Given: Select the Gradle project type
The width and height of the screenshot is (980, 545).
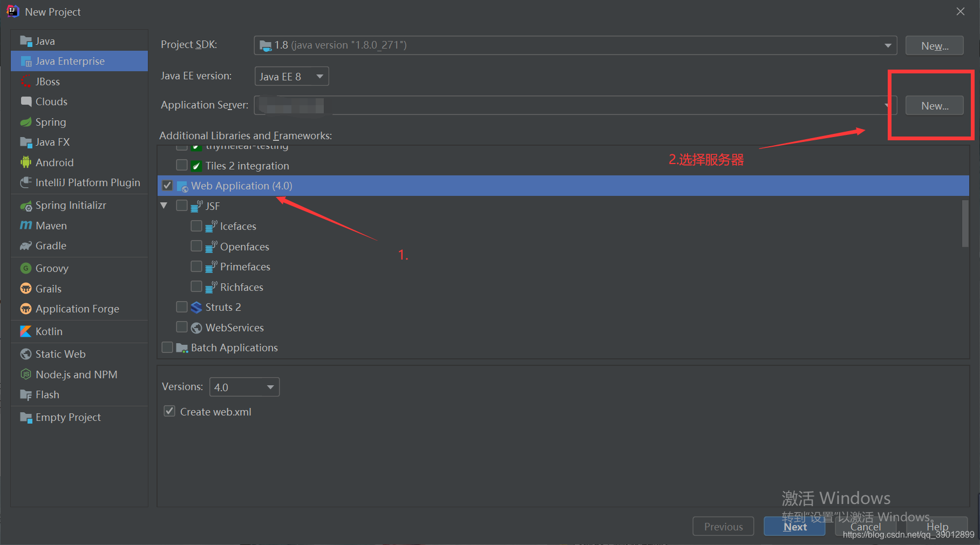Looking at the screenshot, I should [x=79, y=246].
